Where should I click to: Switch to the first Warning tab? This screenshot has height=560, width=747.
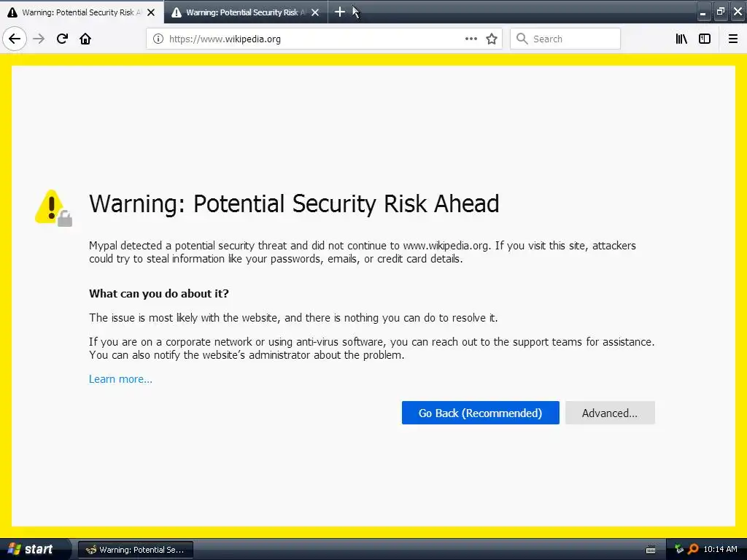click(82, 12)
